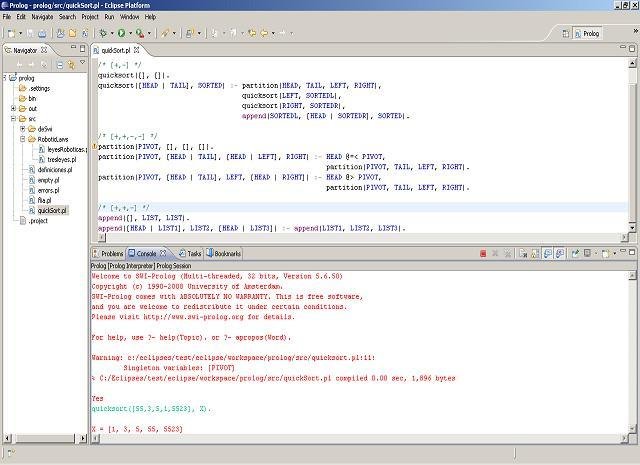The width and height of the screenshot is (640, 465).
Task: Click the Open Console icon
Action: (x=606, y=254)
